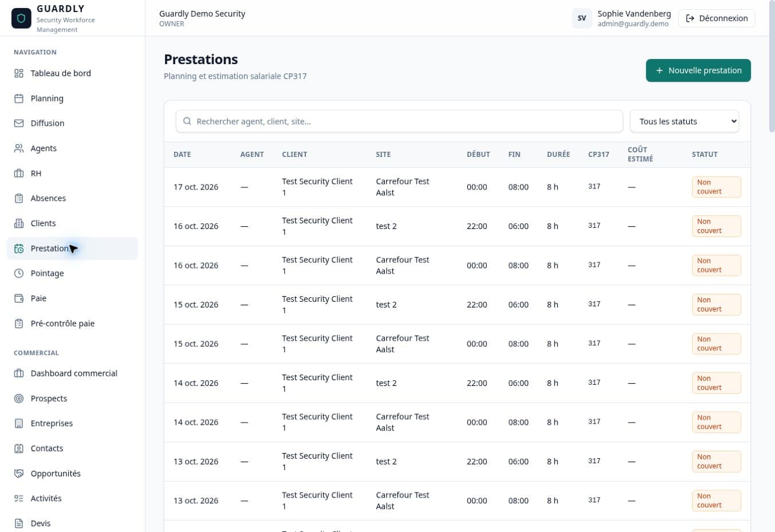Open the Tous les statuts dropdown

[684, 121]
